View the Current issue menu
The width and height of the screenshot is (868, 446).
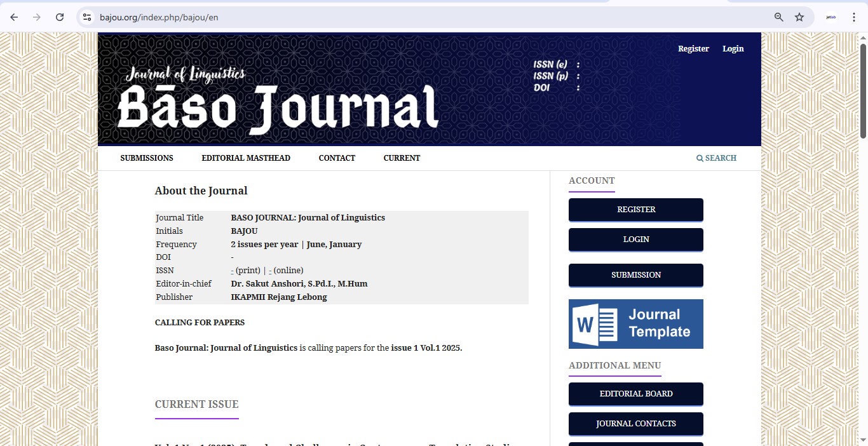coord(402,158)
